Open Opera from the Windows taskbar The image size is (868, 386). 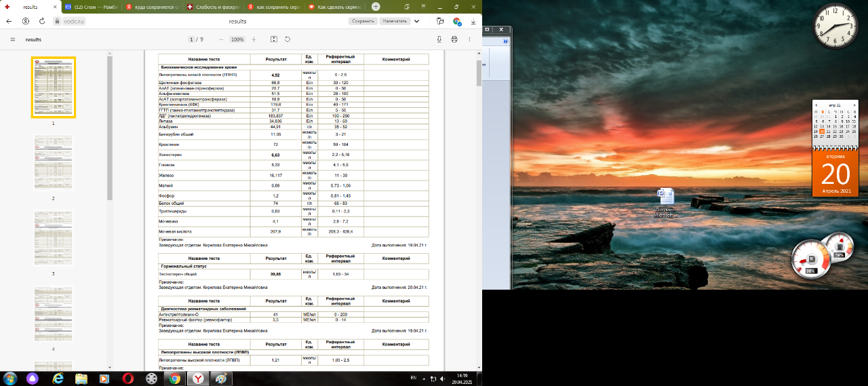[128, 379]
